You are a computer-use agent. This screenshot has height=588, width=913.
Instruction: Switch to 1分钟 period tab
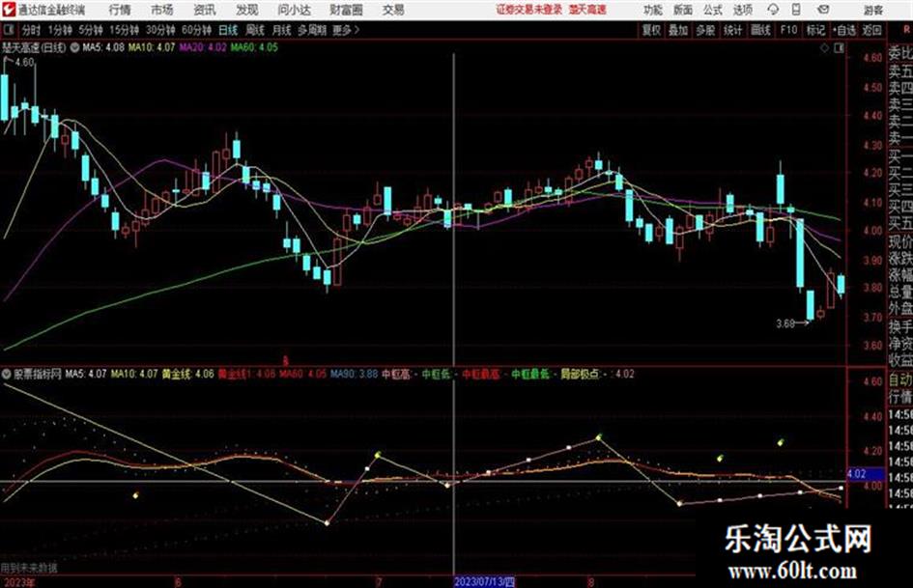point(59,30)
